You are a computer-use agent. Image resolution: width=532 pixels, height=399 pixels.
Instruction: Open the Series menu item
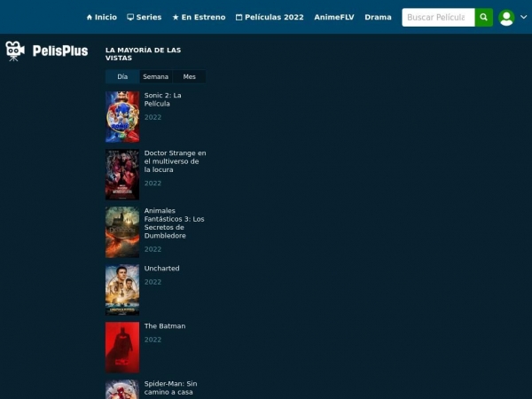tap(145, 18)
